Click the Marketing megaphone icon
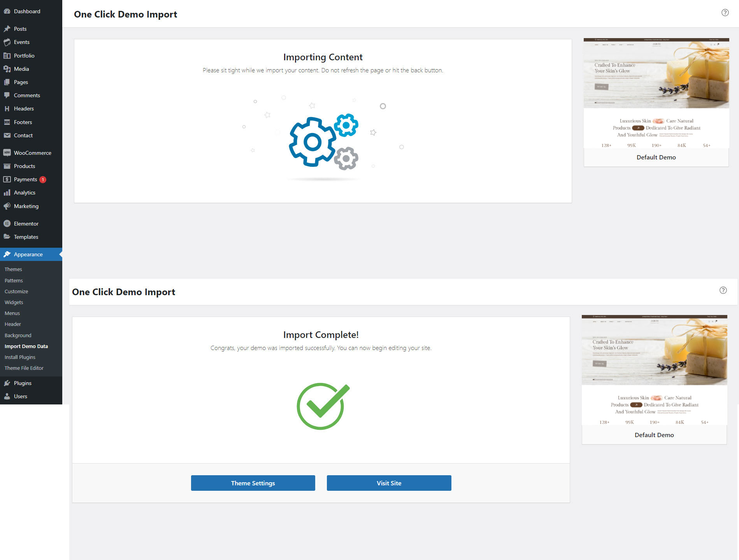The image size is (739, 560). coord(7,206)
